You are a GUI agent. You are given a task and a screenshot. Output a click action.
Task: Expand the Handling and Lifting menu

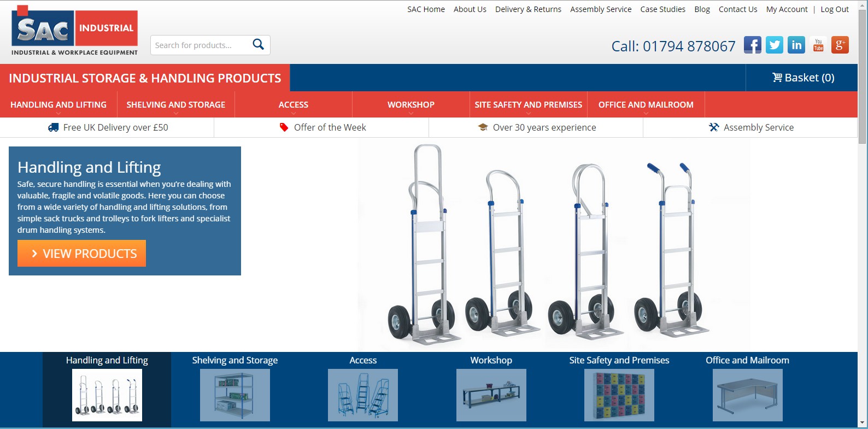58,104
